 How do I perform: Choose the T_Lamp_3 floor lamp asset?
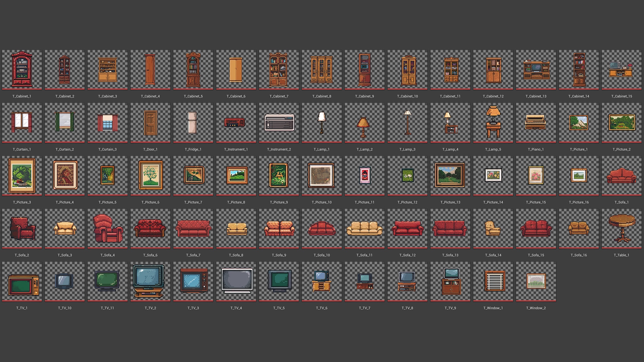coord(407,122)
